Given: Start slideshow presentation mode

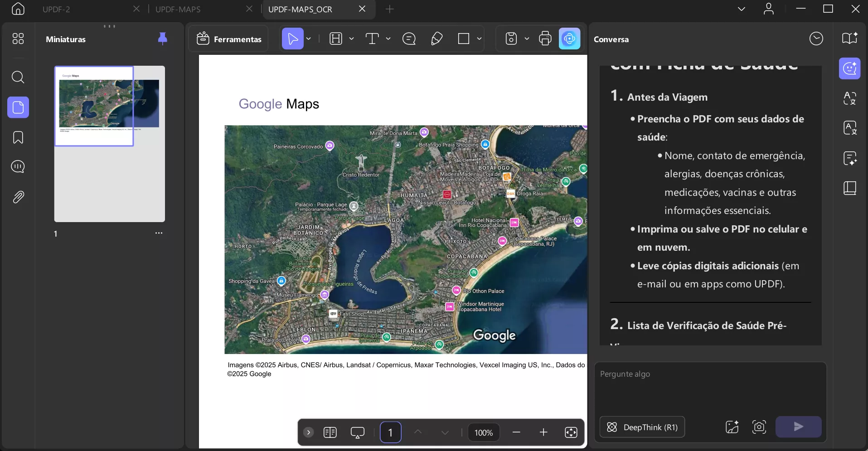Looking at the screenshot, I should coord(358,432).
